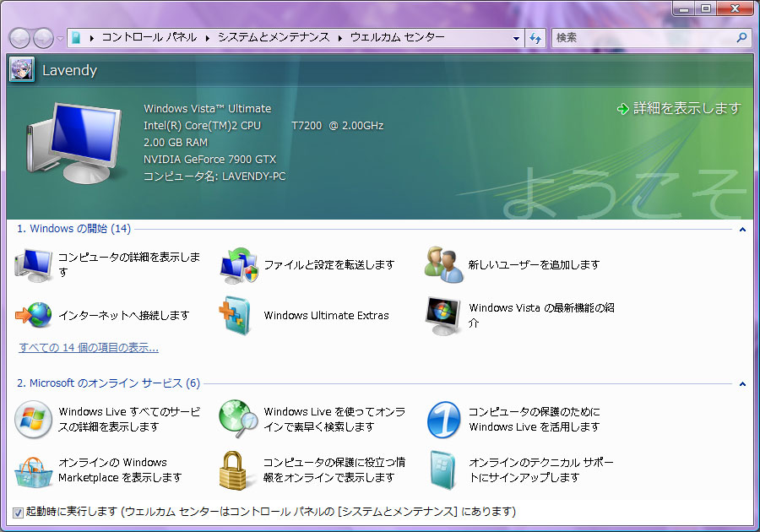Click the Back navigation arrow
The image size is (760, 532).
(x=20, y=38)
